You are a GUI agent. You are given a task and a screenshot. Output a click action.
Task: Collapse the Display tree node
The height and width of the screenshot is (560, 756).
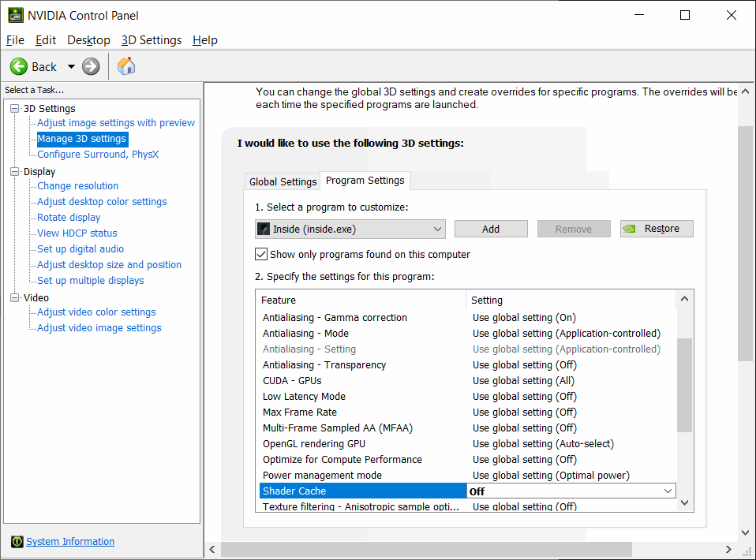coord(15,172)
